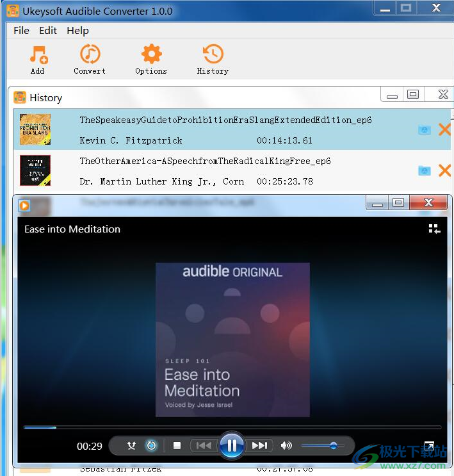Click the Ease into Meditation title in player
Viewport: 454px width, 476px height.
point(72,229)
